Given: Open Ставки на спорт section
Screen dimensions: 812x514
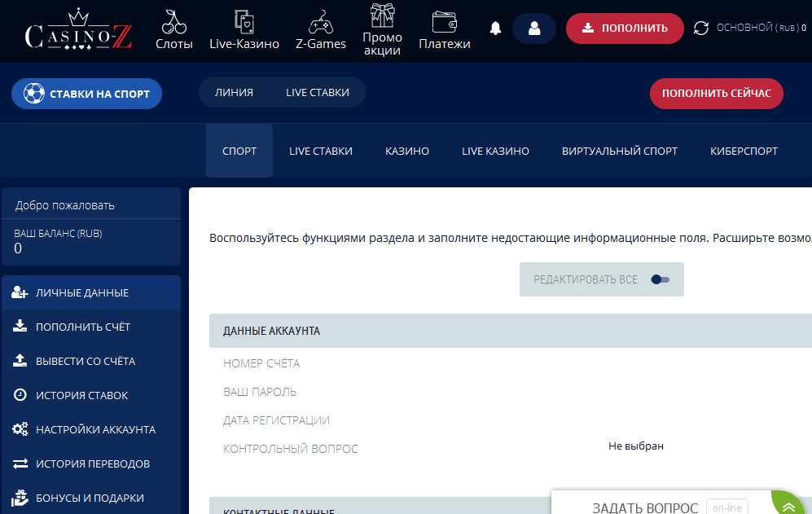Looking at the screenshot, I should 86,94.
